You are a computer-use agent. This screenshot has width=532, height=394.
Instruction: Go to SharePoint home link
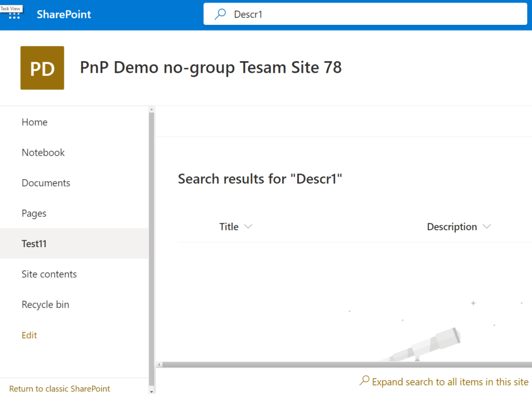[x=64, y=14]
